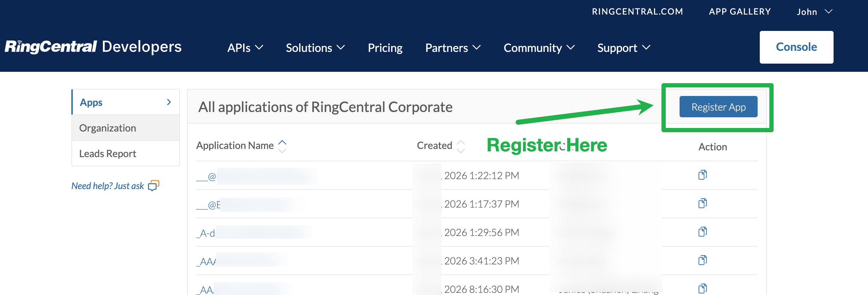
Task: Click the 2026 8:16:30 PM created cell
Action: point(481,289)
